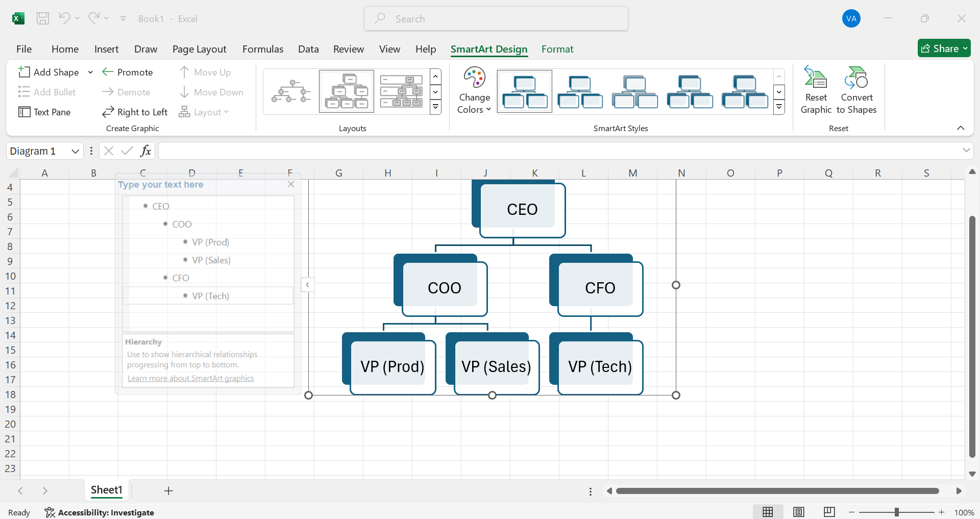980x519 pixels.
Task: Click the Share button
Action: (x=944, y=48)
